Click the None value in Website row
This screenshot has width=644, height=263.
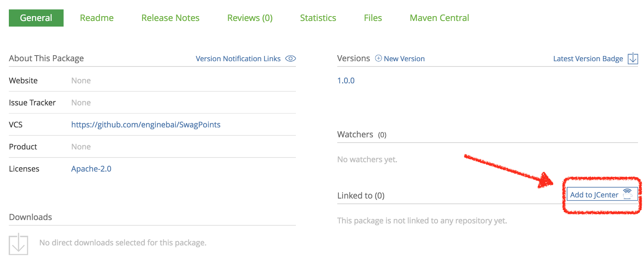(x=81, y=81)
